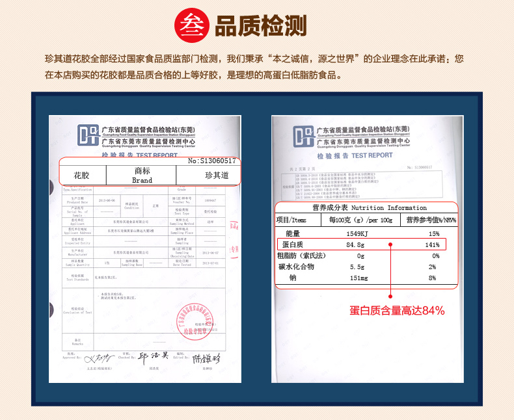Click the 2% NRV value for 碳水化合物

point(433,267)
